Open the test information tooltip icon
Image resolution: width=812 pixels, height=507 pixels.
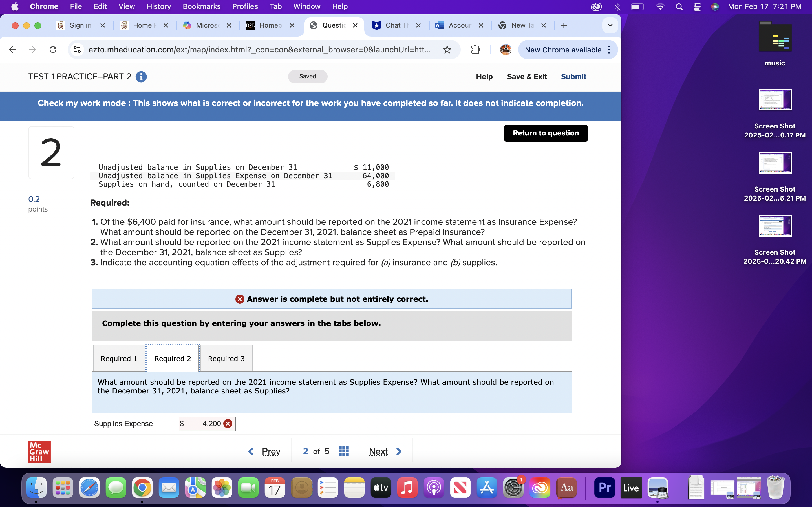point(141,77)
